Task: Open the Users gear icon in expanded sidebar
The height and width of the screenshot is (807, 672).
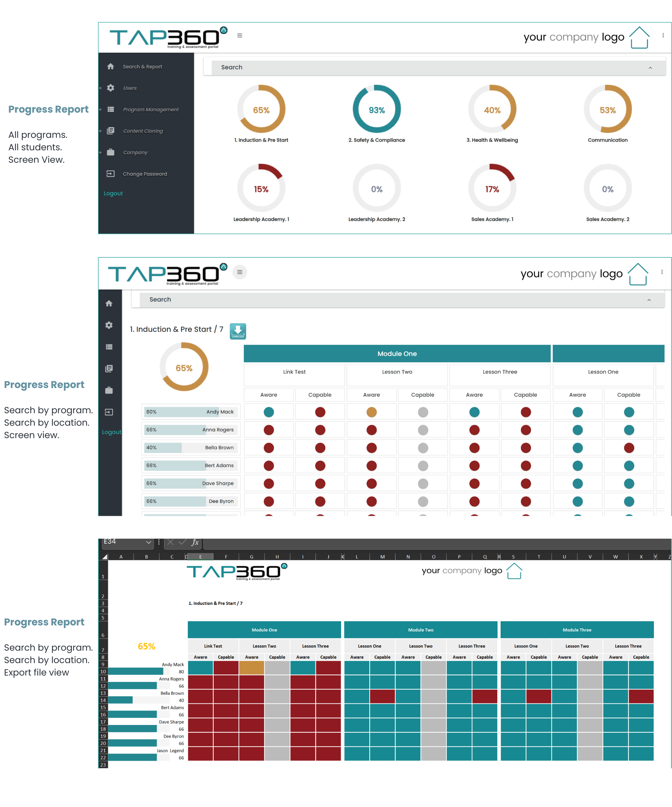Action: click(x=111, y=88)
